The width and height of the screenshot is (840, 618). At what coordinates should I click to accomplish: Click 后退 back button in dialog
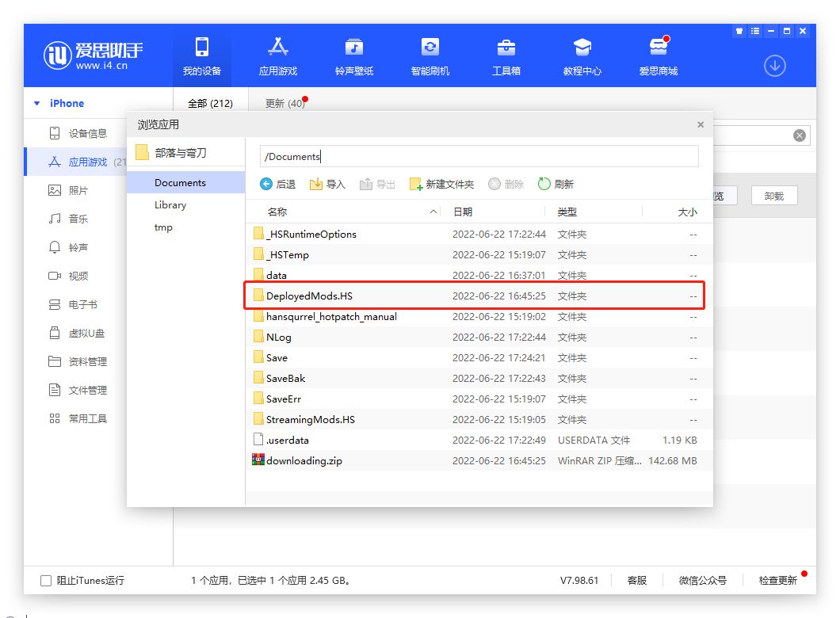(x=277, y=185)
